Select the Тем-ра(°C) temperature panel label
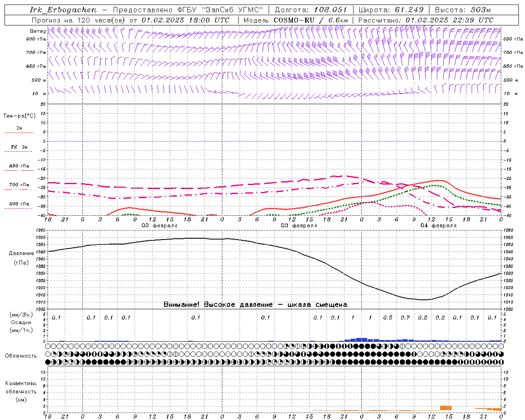Viewport: 525px width, 420px height. 19,116
